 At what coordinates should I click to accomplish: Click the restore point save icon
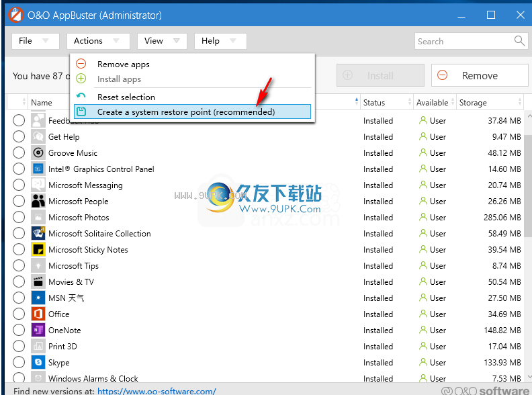point(81,112)
